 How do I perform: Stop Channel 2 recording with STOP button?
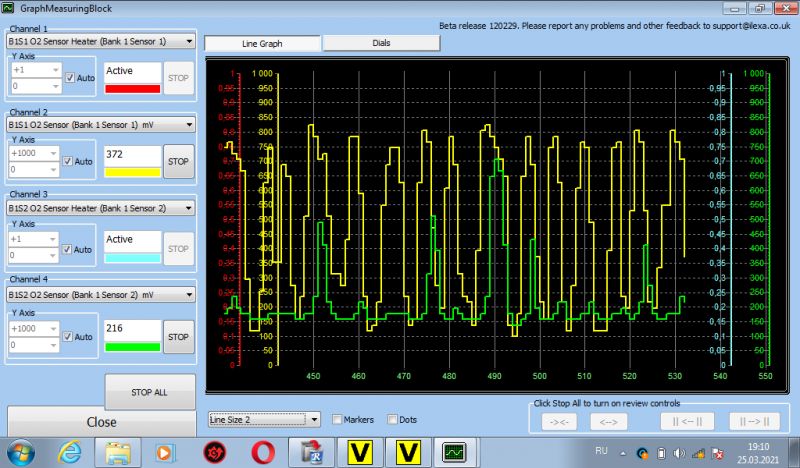(178, 161)
